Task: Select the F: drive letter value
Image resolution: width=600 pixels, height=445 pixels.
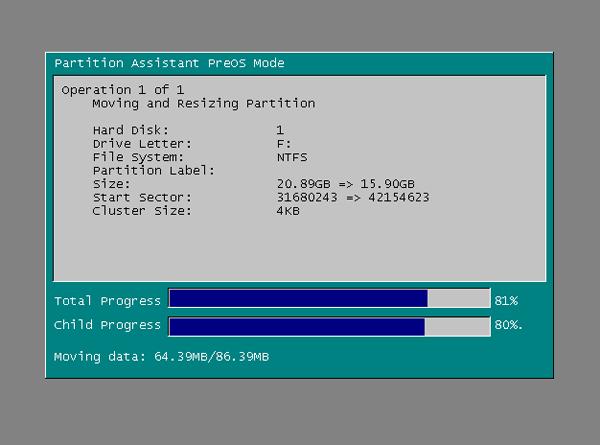Action: click(x=284, y=144)
